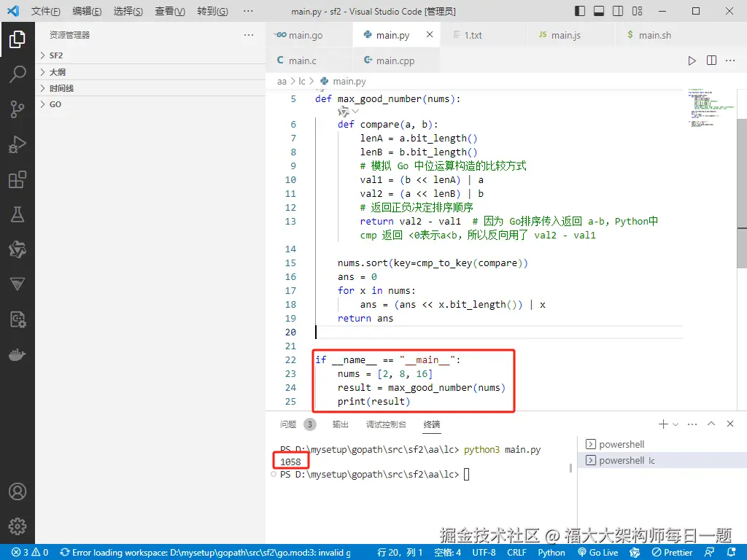Open notifications bell in status bar

coord(732,553)
